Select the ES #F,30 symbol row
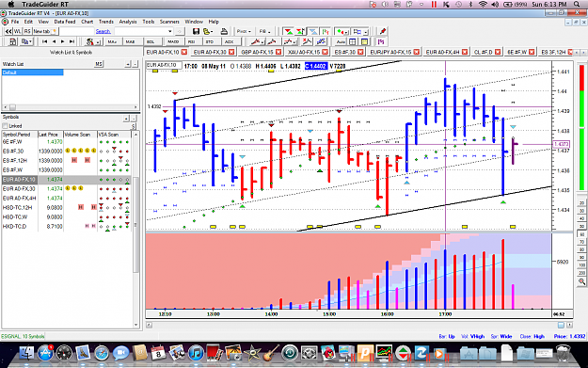588x368 pixels. pos(66,152)
